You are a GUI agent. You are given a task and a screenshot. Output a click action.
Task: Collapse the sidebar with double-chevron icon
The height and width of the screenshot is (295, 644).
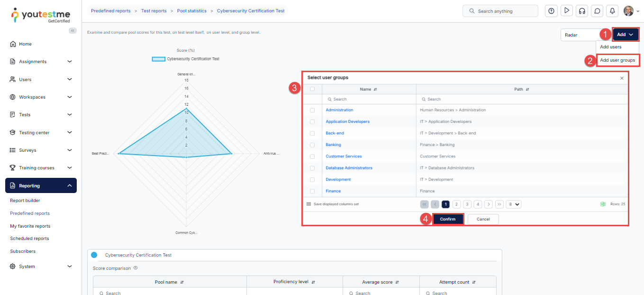[73, 30]
